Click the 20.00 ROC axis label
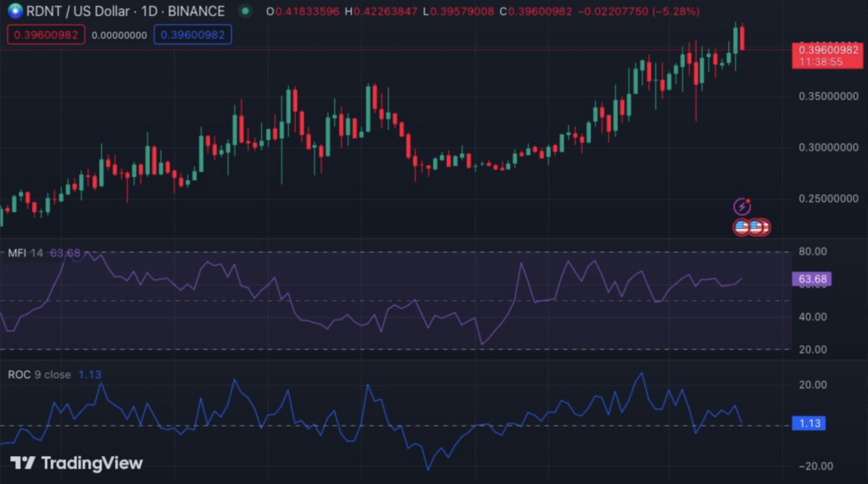 tap(813, 385)
